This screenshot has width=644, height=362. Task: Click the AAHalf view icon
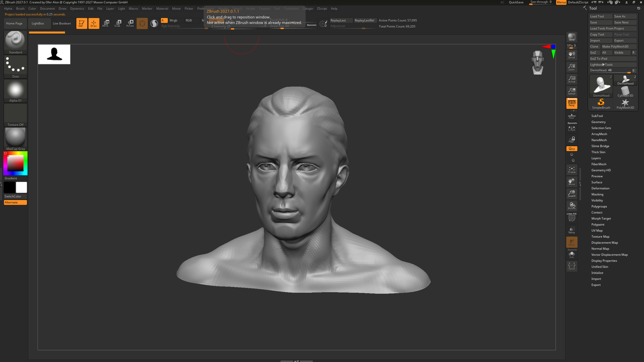click(572, 91)
